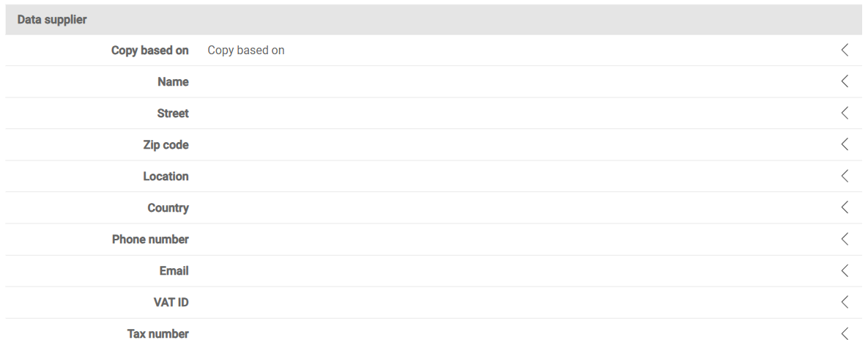Expand the Tax number row chevron
This screenshot has width=868, height=340.
point(845,333)
